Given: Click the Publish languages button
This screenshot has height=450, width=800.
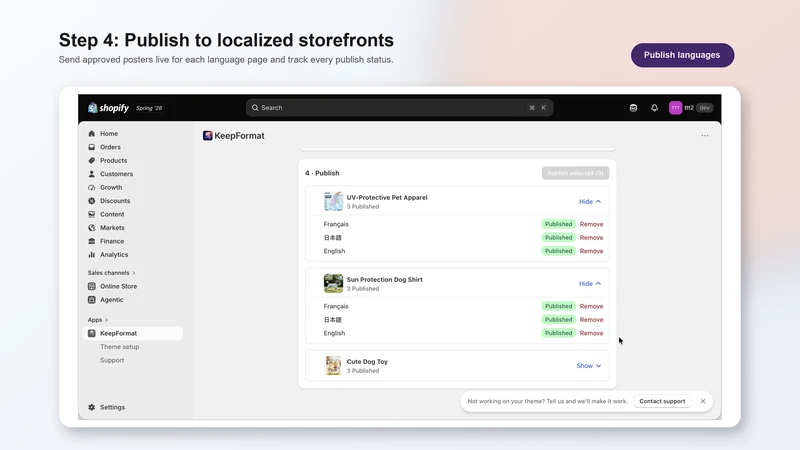Looking at the screenshot, I should (682, 55).
